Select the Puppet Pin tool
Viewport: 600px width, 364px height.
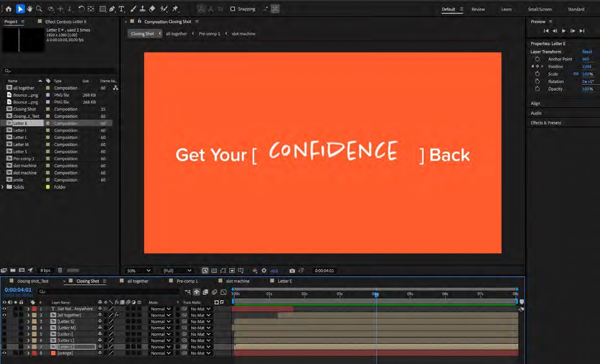(x=175, y=9)
